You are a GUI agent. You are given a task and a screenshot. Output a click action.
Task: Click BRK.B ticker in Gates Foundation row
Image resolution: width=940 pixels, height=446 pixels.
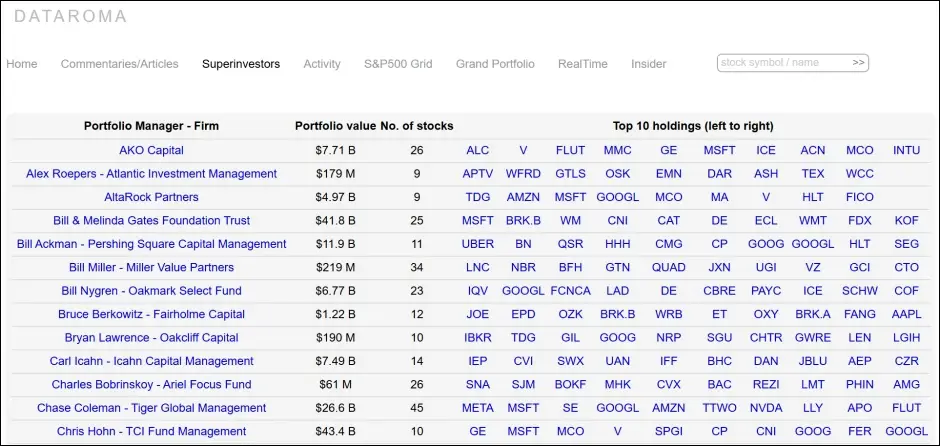[x=523, y=221]
